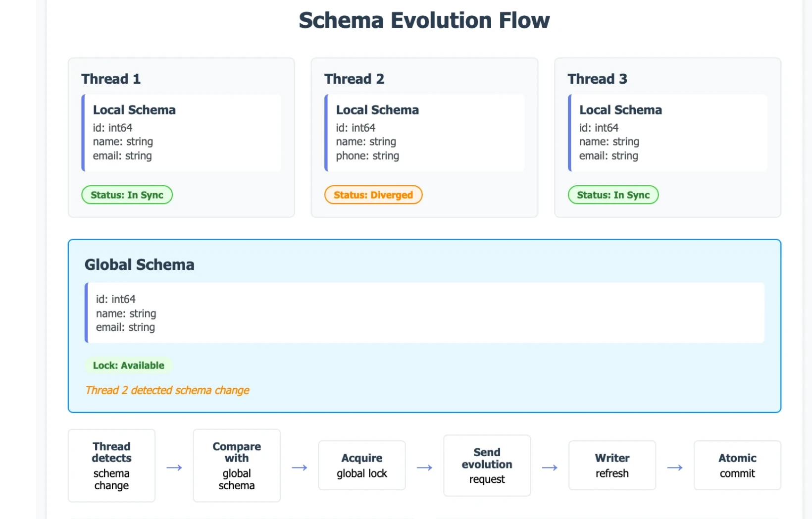Click the Thread 3 Local Schema card

pyautogui.click(x=667, y=133)
